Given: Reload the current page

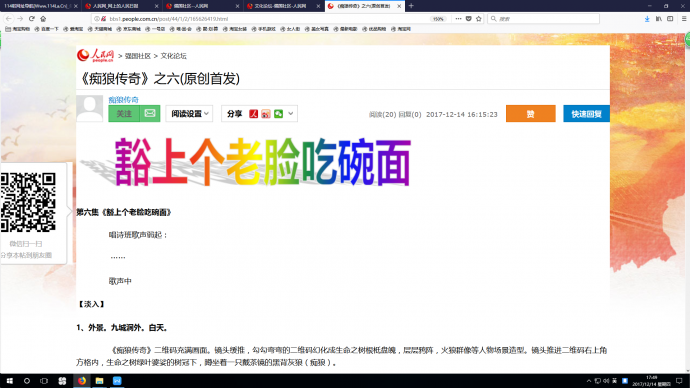Looking at the screenshot, I should [x=32, y=19].
